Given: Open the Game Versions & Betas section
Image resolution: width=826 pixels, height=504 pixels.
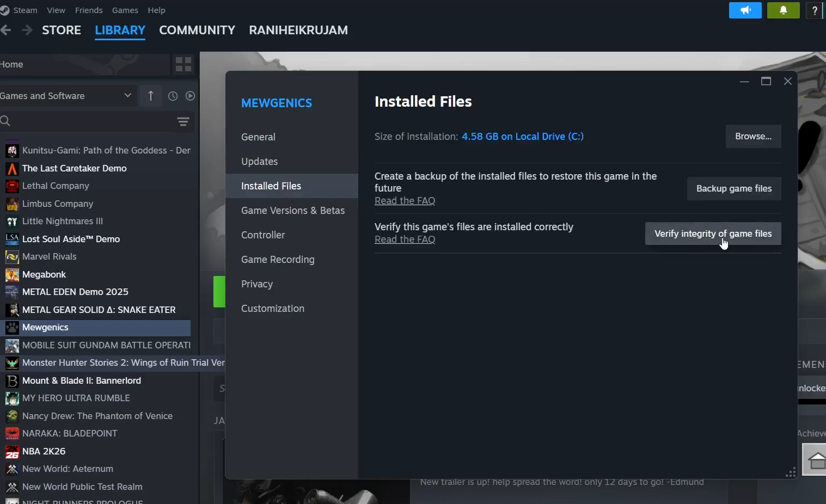Looking at the screenshot, I should [292, 211].
